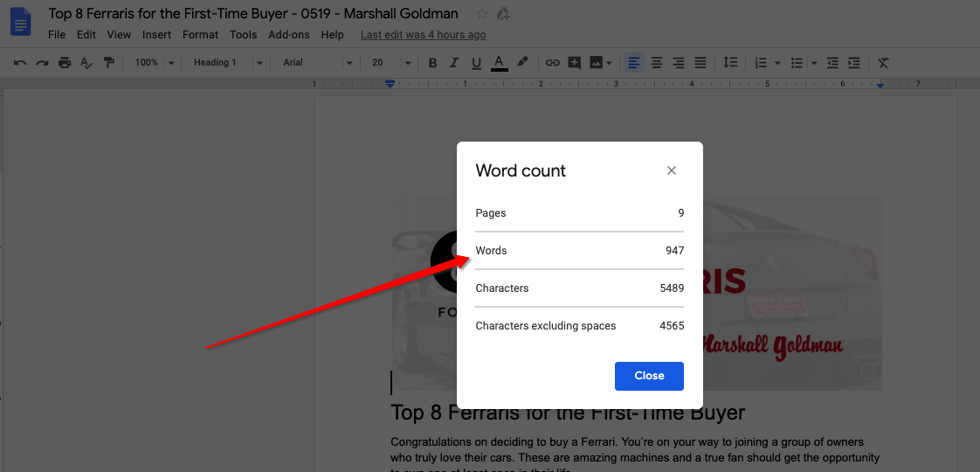Apply numbered list formatting
980x472 pixels.
tap(761, 63)
